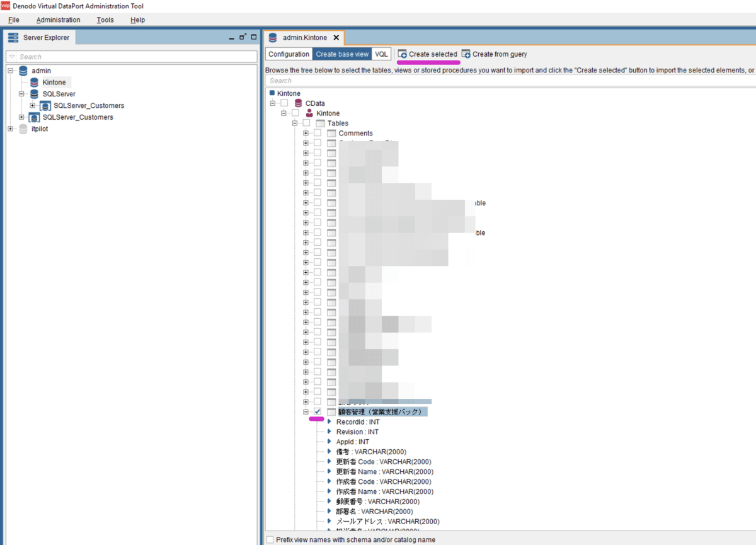
Task: Select 作成者 Name : VARCHAR(2000) row
Action: click(385, 491)
